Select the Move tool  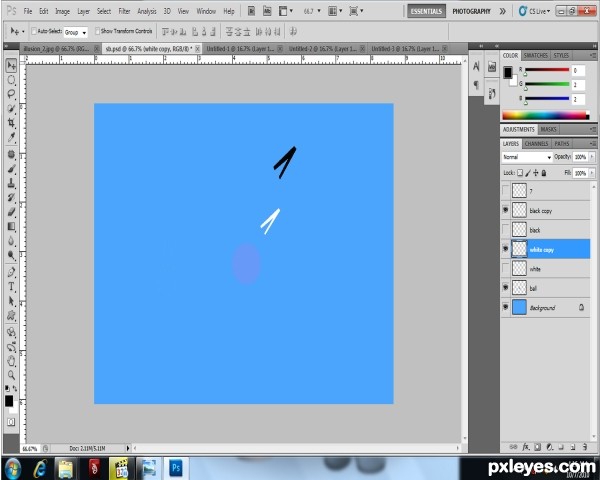tap(11, 66)
